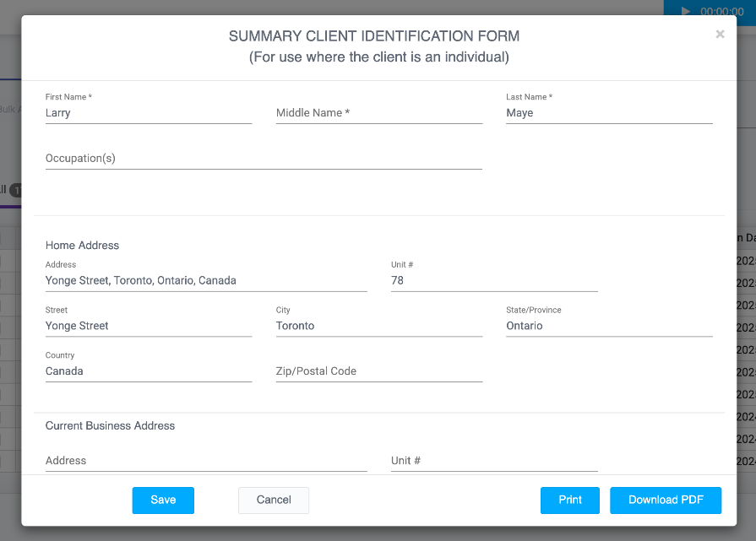Screen dimensions: 756x541
Task: Click the Street field under Home Address
Action: [x=148, y=326]
